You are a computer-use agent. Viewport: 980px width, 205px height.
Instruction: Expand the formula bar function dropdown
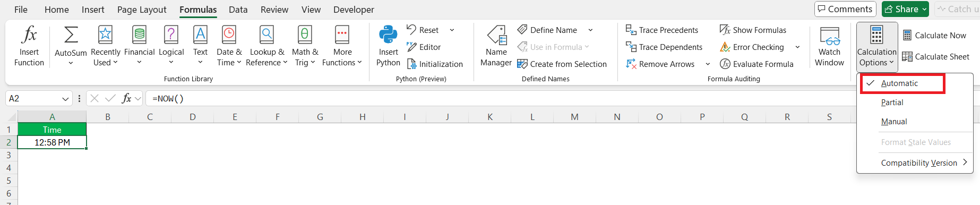point(138,98)
